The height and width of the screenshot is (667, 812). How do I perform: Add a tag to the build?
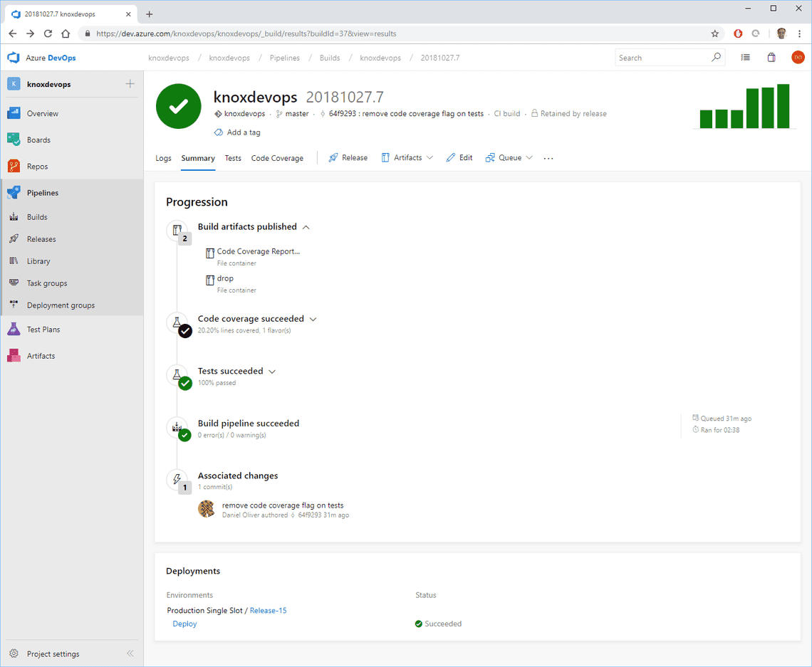(x=237, y=132)
